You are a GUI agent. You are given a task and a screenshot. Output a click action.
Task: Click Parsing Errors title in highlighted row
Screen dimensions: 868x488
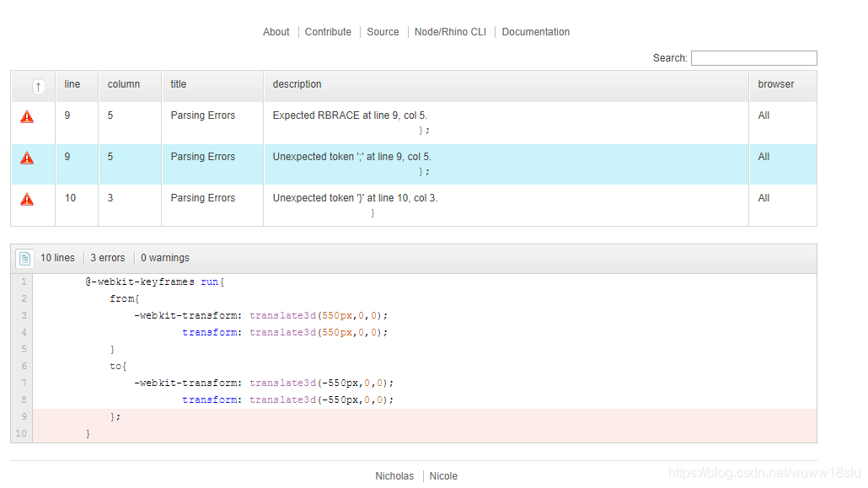point(202,157)
